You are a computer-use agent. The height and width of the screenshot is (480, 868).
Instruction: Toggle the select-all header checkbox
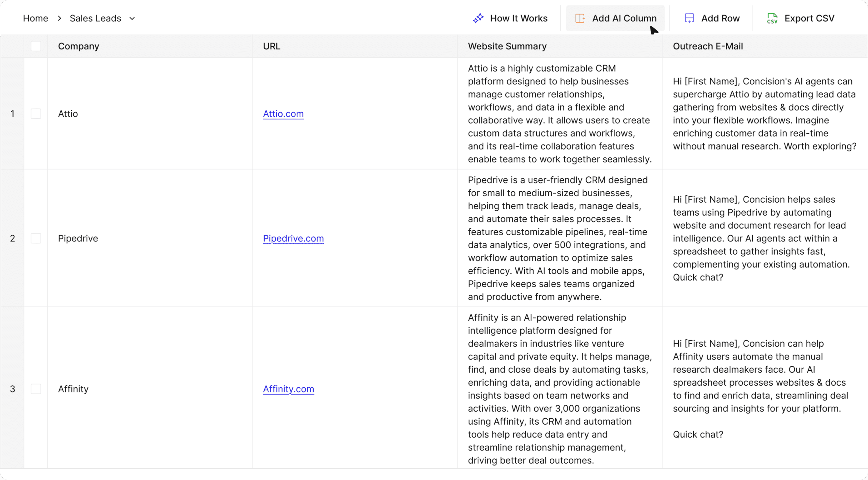pos(36,46)
